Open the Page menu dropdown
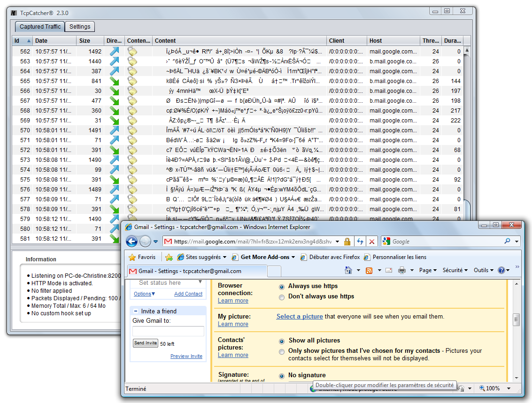The height and width of the screenshot is (403, 532). [x=427, y=270]
